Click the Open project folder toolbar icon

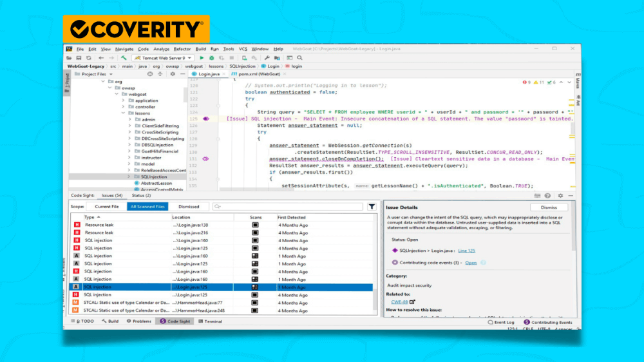tap(69, 58)
